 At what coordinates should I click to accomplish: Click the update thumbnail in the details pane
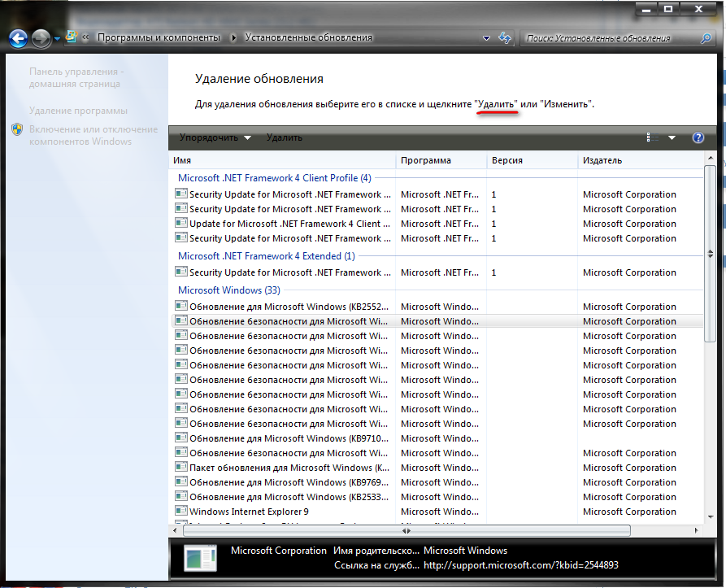(200, 558)
